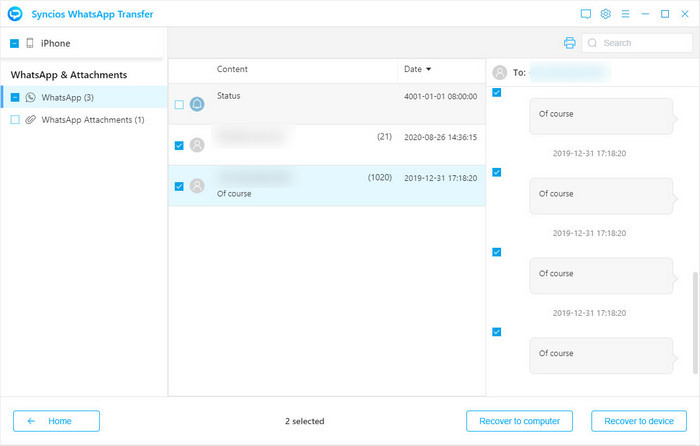Open the hamburger menu icon
700x446 pixels.
point(625,14)
